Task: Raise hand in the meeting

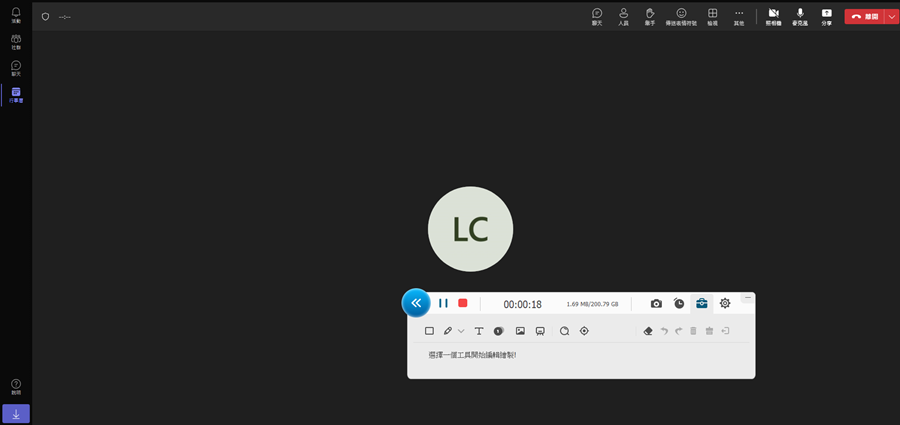Action: tap(650, 17)
